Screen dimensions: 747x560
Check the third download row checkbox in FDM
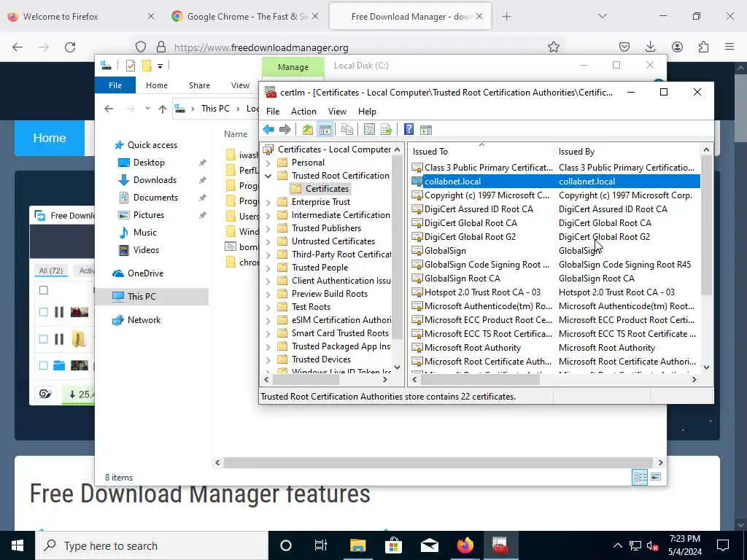(x=43, y=365)
